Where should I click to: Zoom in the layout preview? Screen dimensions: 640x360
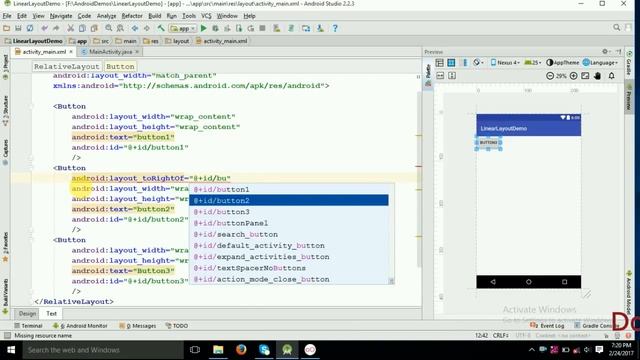[x=573, y=76]
